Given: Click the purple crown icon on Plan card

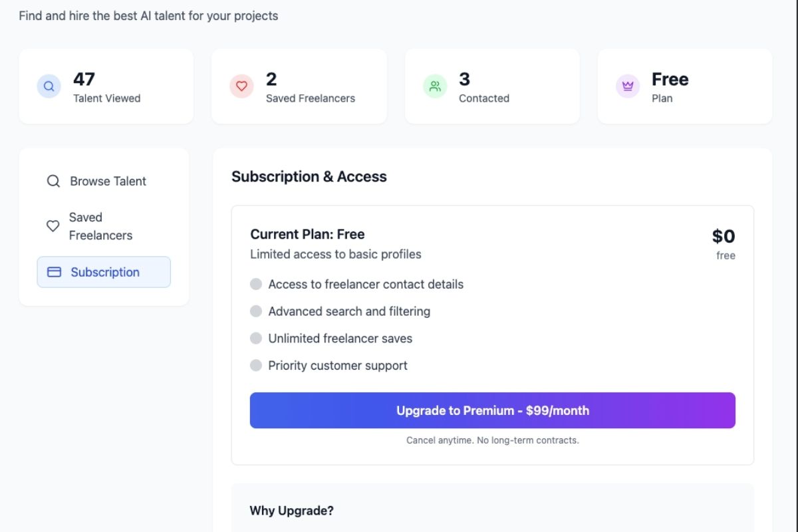Looking at the screenshot, I should (627, 86).
